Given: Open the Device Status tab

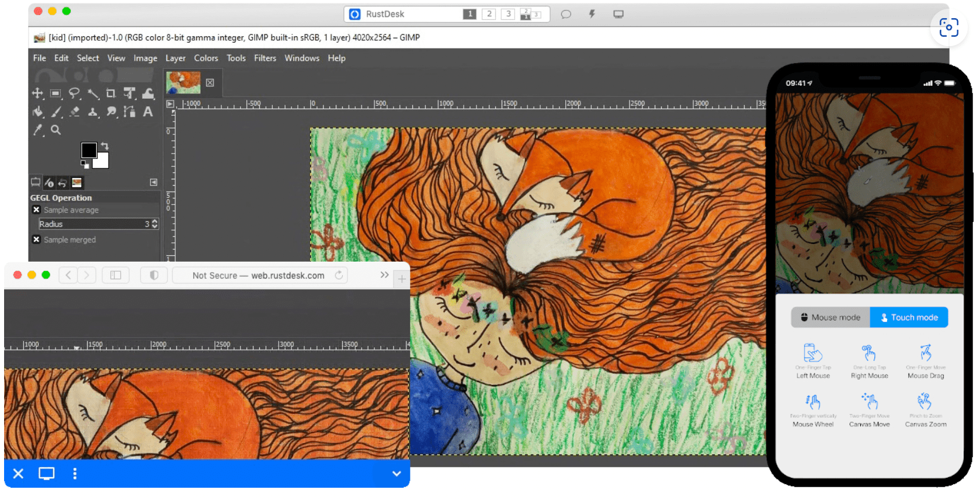Looking at the screenshot, I should coord(49,183).
